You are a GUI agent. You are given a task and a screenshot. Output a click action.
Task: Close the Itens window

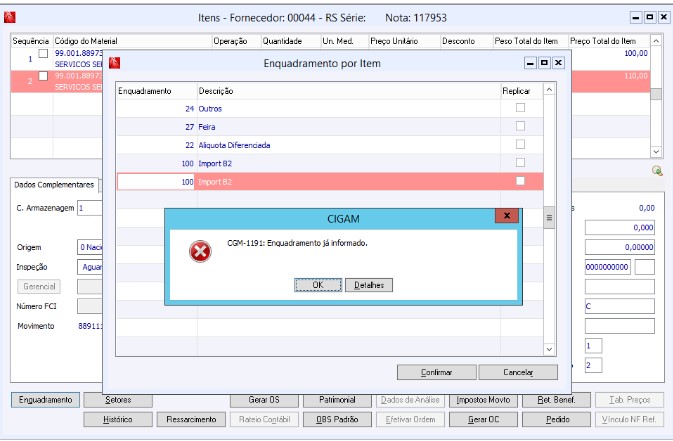[664, 18]
